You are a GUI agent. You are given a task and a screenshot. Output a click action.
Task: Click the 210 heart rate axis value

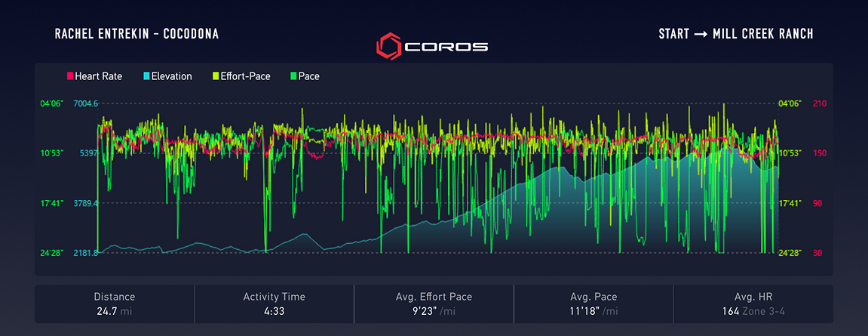click(819, 103)
